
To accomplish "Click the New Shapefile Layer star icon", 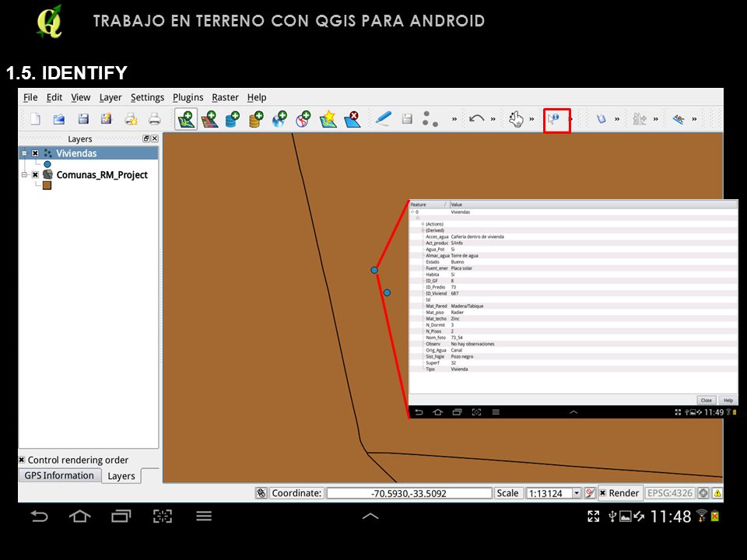I will [x=328, y=118].
